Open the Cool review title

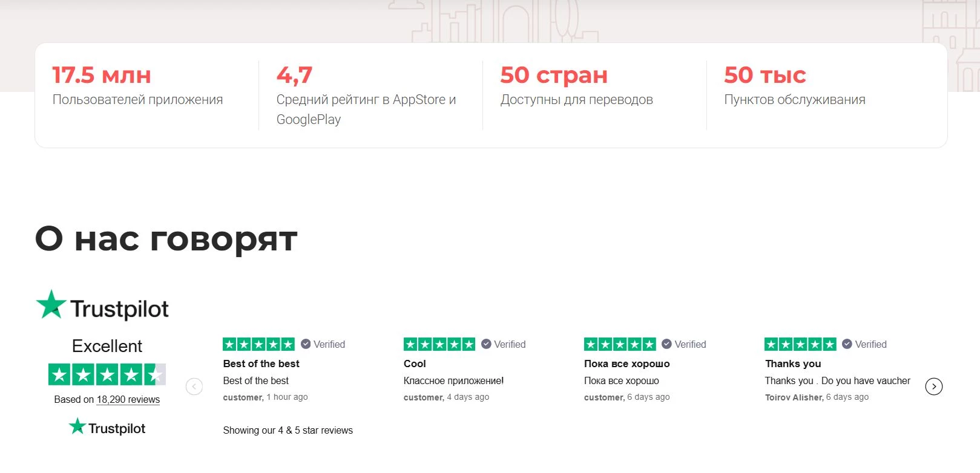415,364
